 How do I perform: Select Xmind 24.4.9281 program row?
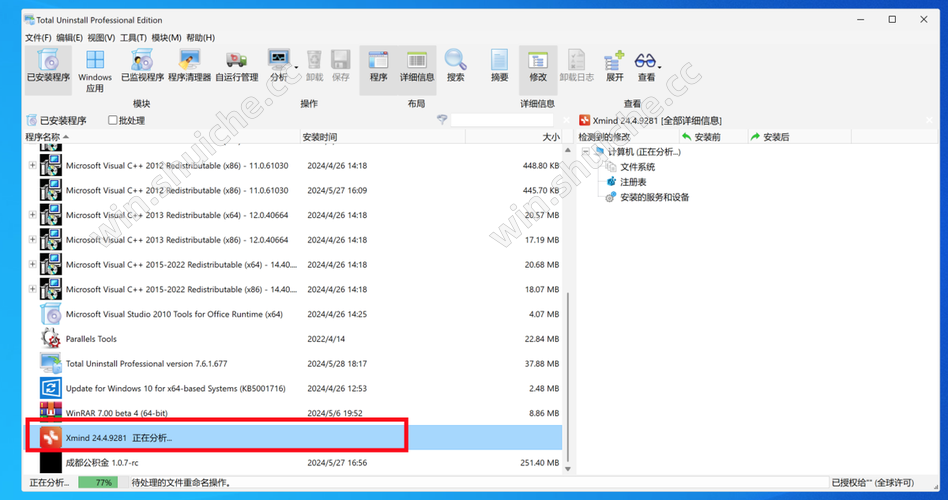(x=293, y=438)
